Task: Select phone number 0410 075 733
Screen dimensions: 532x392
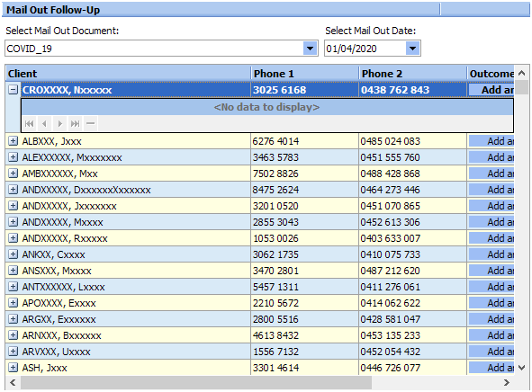Action: pyautogui.click(x=390, y=254)
